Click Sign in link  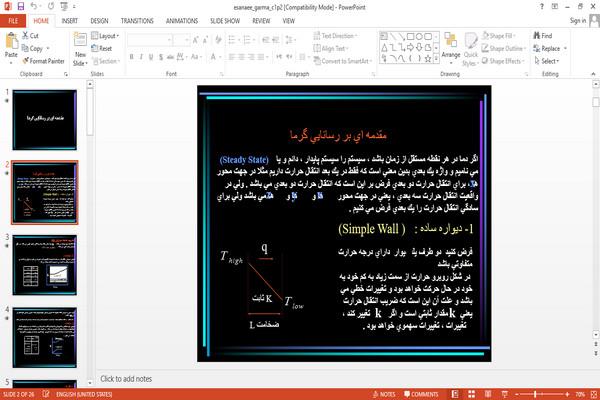(x=577, y=21)
